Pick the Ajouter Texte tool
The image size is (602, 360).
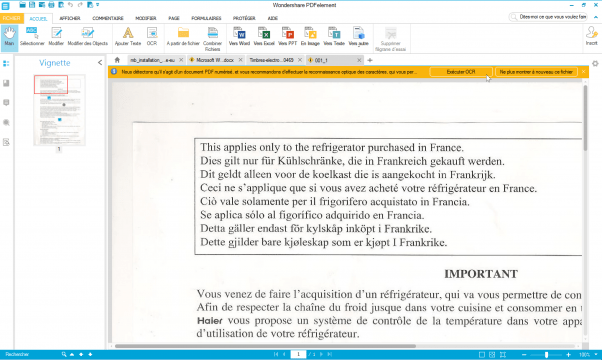[128, 37]
